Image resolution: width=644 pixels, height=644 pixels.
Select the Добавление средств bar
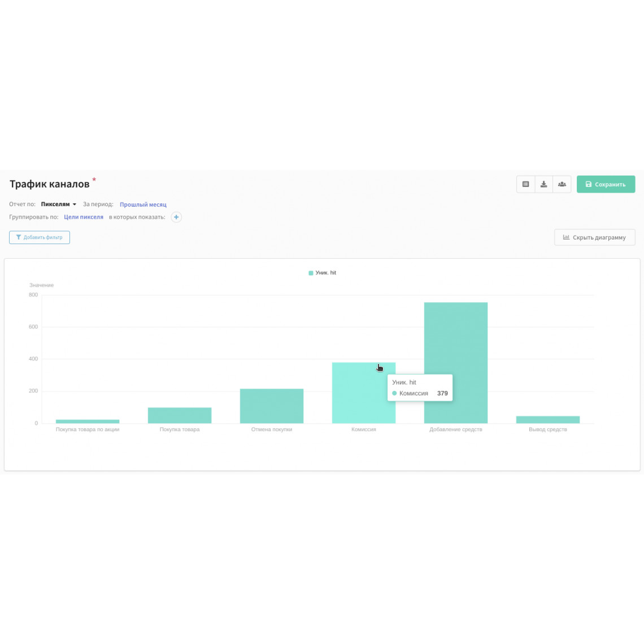click(x=456, y=363)
